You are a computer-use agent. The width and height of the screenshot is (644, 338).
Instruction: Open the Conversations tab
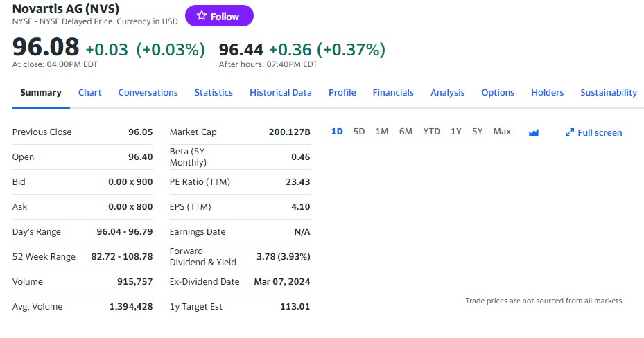pos(148,93)
